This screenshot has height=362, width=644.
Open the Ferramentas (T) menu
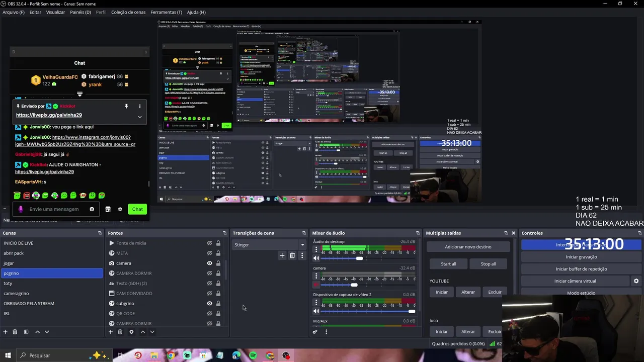(x=167, y=12)
